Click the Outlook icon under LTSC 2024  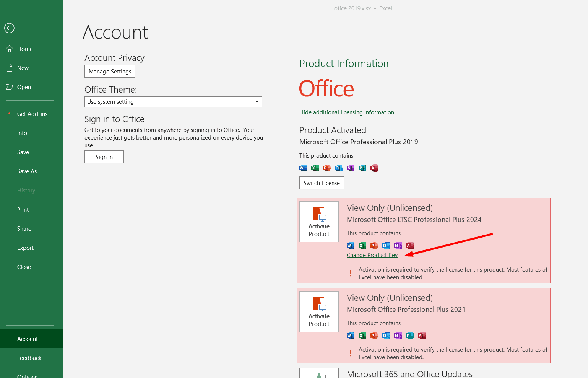click(x=386, y=246)
